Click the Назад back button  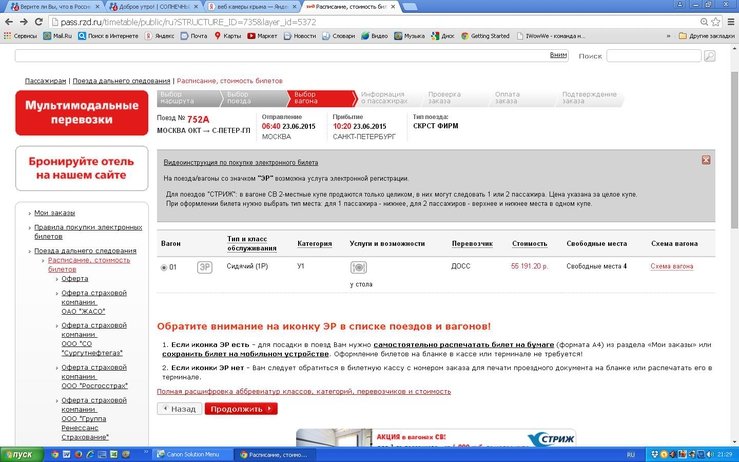click(x=179, y=409)
